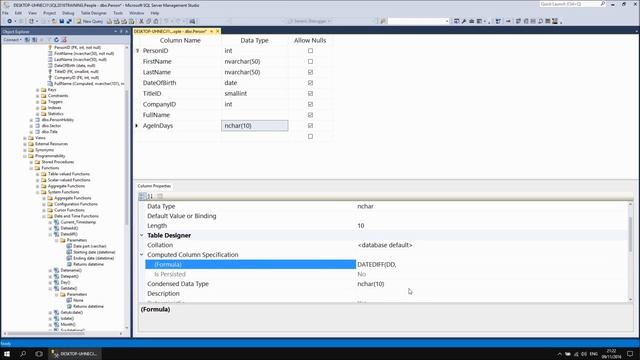This screenshot has height=360, width=640.
Task: Uncheck Allow Nulls for LastName
Action: (310, 72)
